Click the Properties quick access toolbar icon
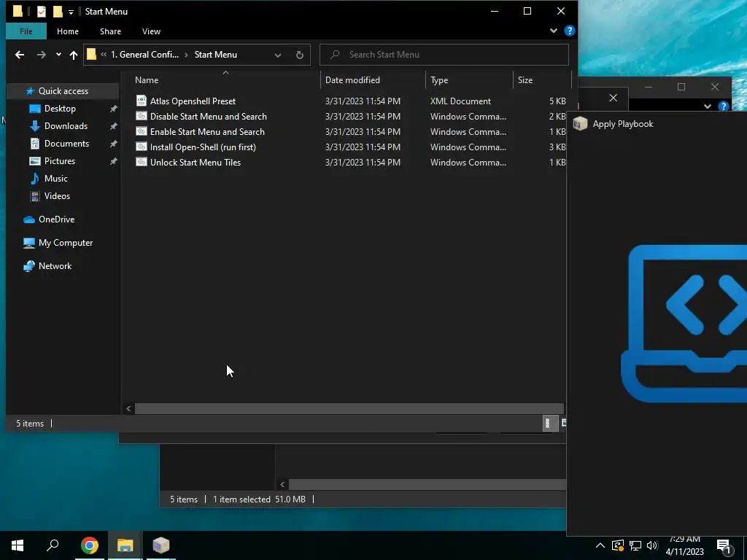 (x=42, y=12)
